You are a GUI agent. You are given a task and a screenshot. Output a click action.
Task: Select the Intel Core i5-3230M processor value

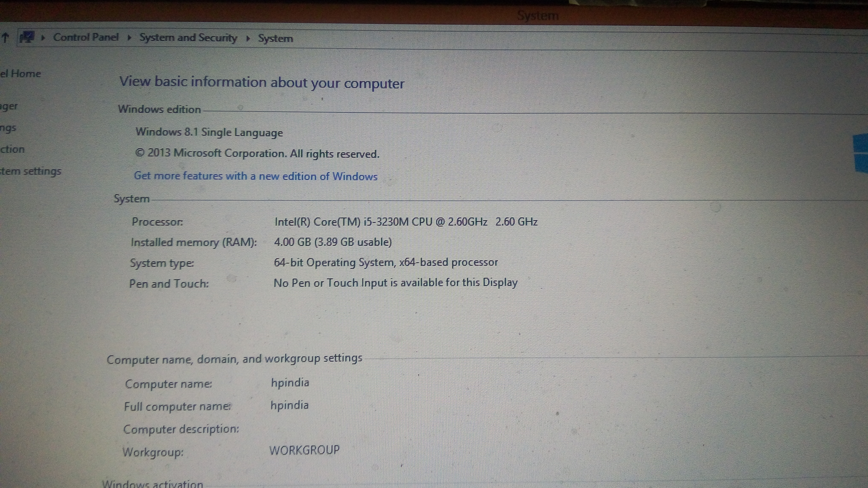coord(406,222)
